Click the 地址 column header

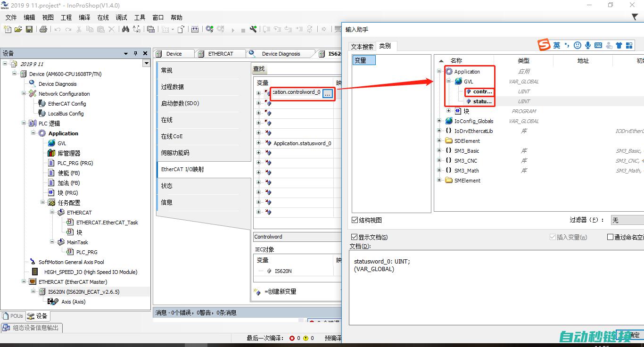click(x=583, y=60)
